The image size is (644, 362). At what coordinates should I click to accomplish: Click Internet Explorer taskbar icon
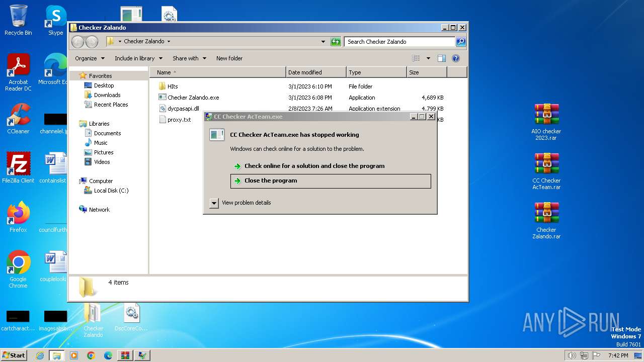click(40, 355)
